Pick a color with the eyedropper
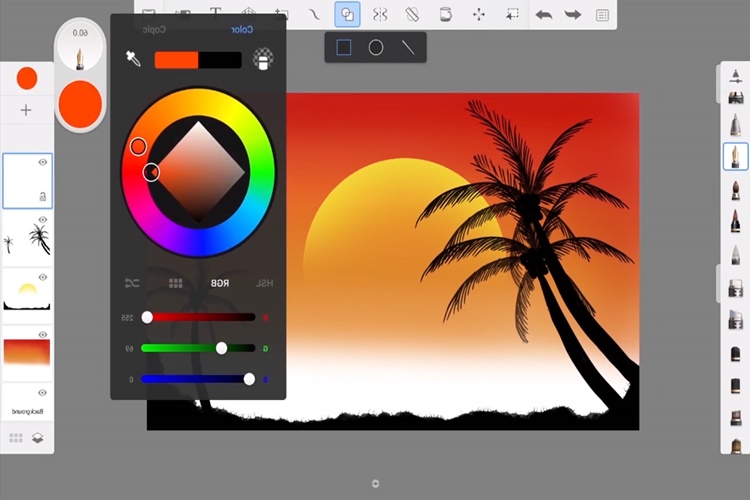 click(x=133, y=59)
